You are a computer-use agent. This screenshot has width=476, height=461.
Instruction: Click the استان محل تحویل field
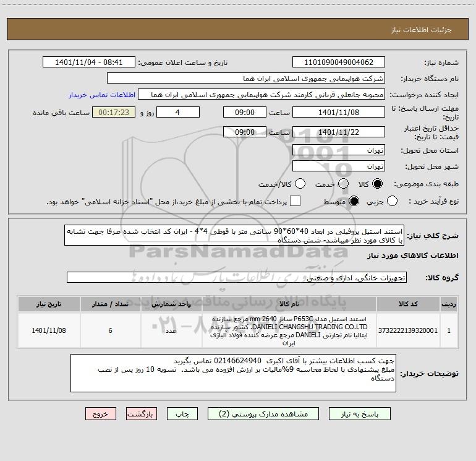338,150
